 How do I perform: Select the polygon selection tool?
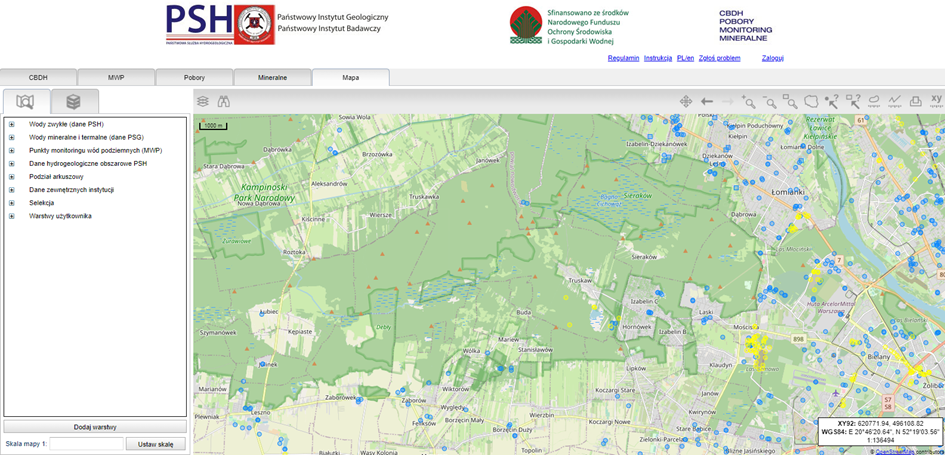pyautogui.click(x=811, y=101)
